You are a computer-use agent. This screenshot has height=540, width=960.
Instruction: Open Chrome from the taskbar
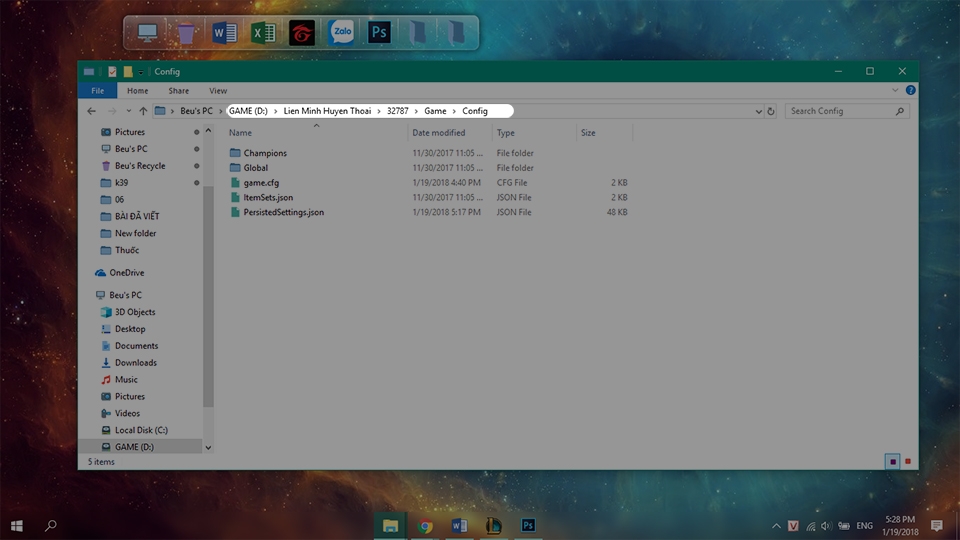point(425,525)
